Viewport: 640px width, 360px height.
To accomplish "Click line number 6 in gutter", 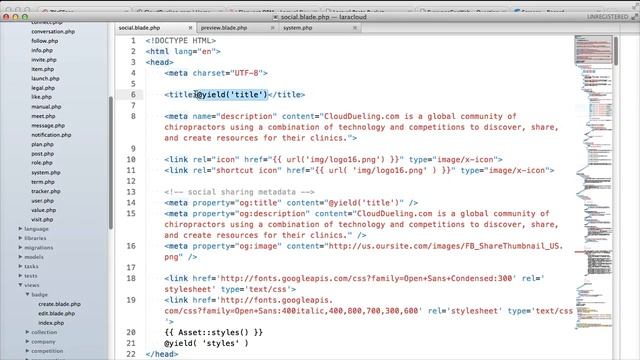I will [x=133, y=95].
